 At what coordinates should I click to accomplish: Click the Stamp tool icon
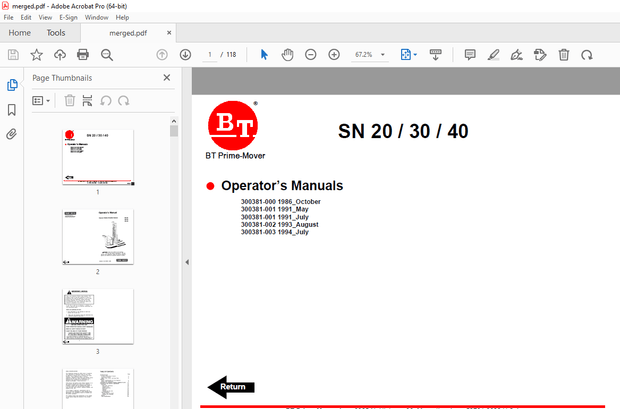coord(540,55)
